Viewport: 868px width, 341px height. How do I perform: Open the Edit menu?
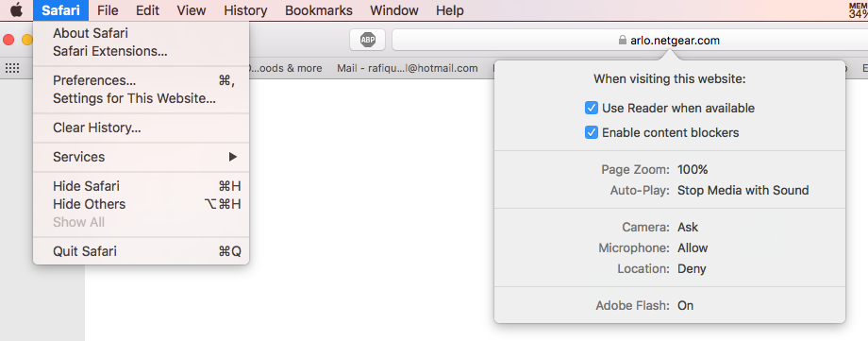point(147,10)
